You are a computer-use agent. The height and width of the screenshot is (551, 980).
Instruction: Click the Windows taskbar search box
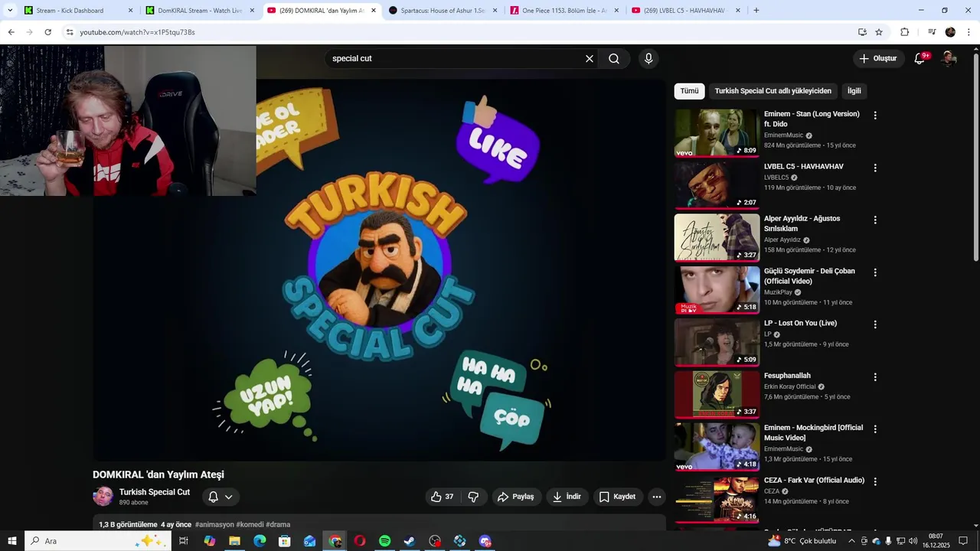click(97, 541)
